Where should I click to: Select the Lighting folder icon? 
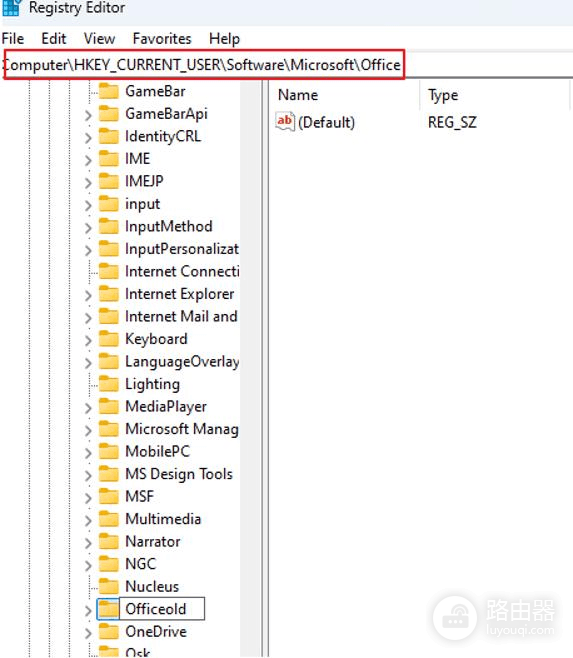[x=109, y=384]
